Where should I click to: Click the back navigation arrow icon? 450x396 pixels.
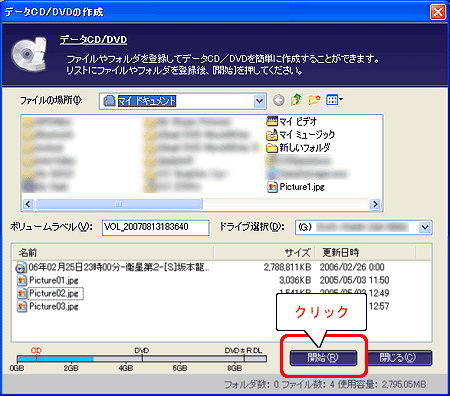click(x=279, y=100)
